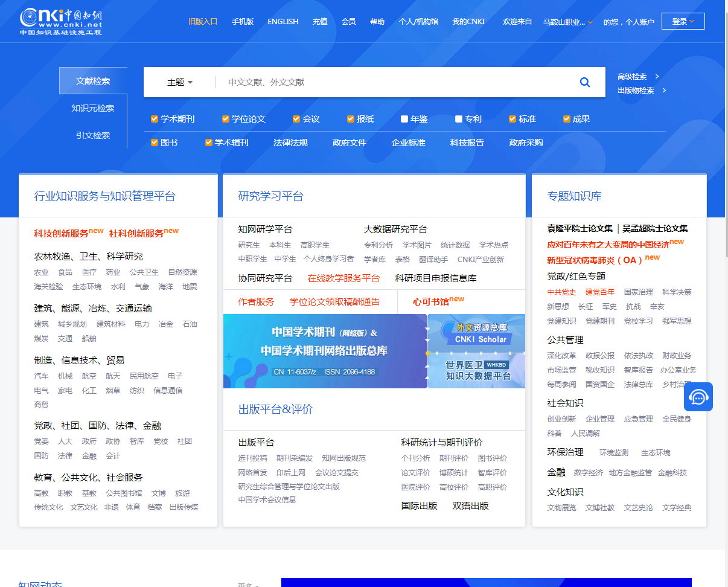Open 学位论文领取稿酬通告 link

[334, 301]
